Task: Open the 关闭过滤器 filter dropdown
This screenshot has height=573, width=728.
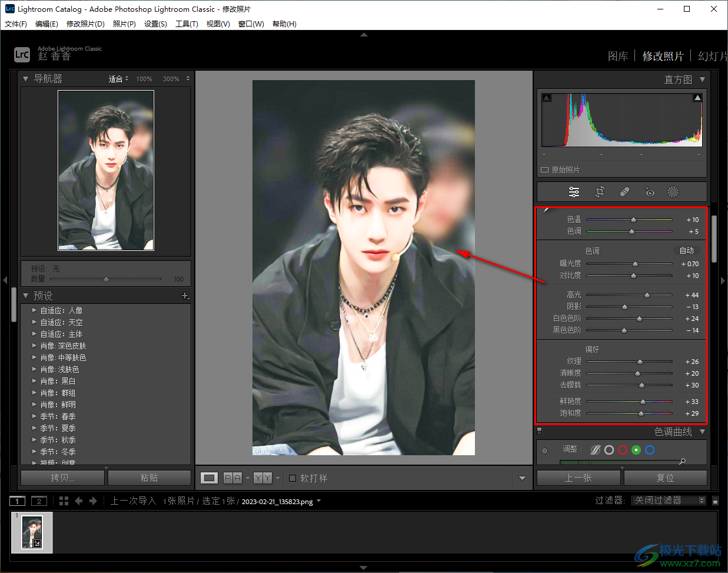Action: click(x=669, y=501)
